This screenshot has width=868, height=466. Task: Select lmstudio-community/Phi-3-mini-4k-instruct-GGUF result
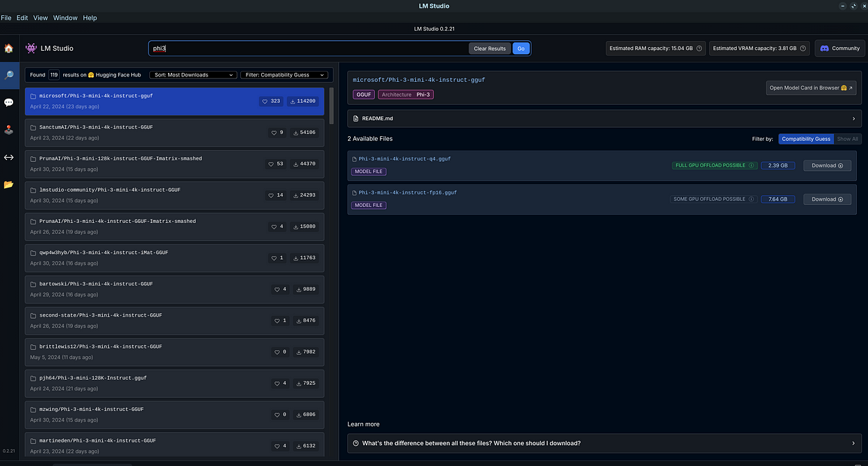coord(174,195)
